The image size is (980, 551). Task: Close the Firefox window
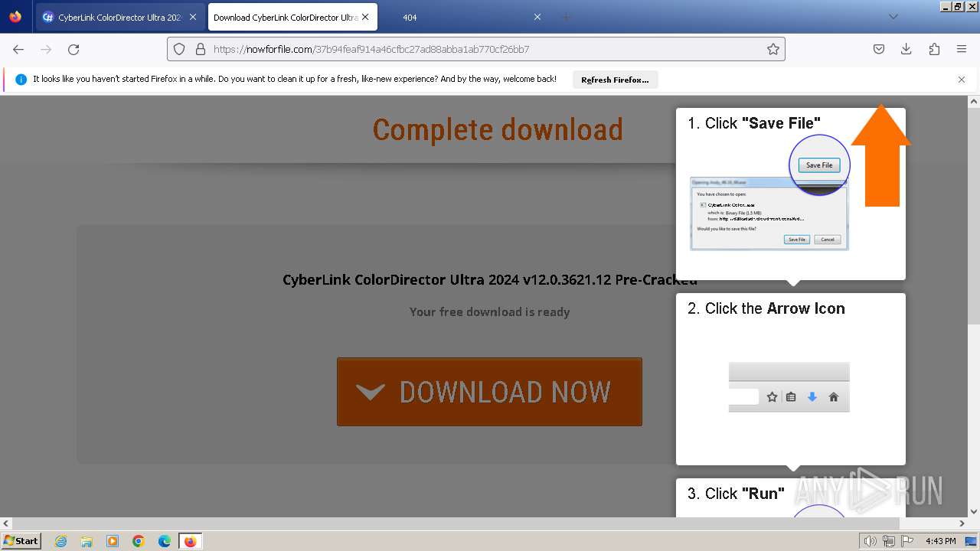tap(971, 6)
